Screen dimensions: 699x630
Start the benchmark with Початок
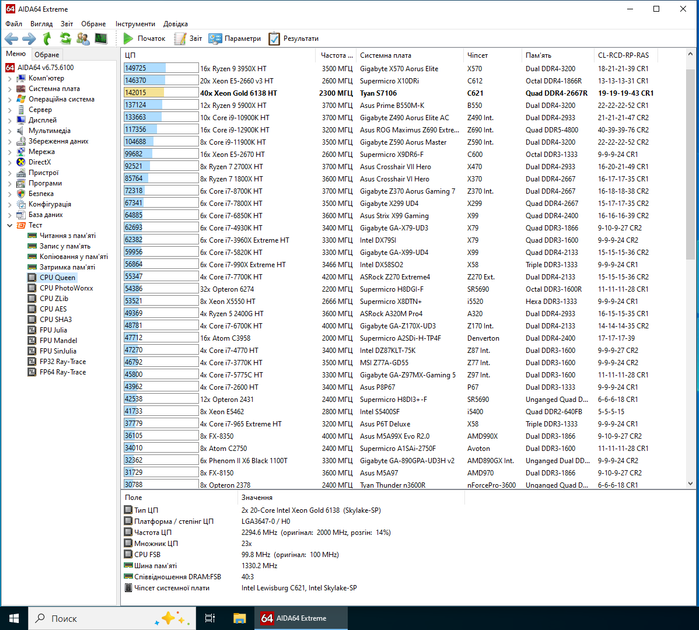tap(144, 39)
